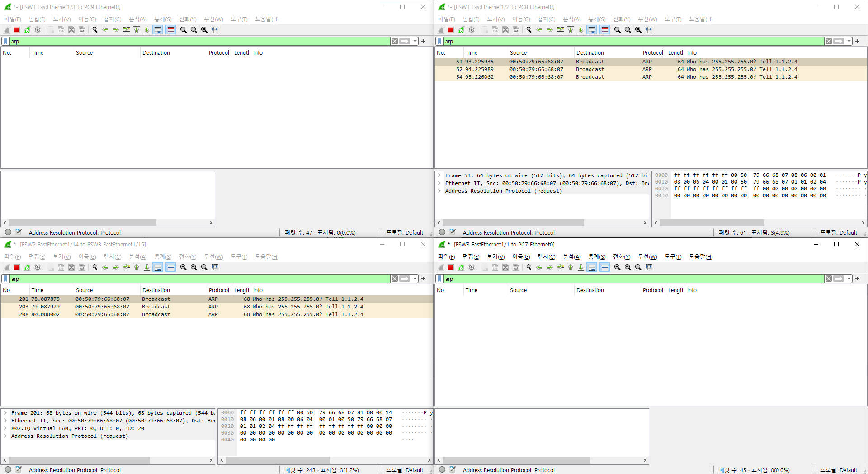Open filter history dropdown in ESW2 window

pyautogui.click(x=415, y=279)
